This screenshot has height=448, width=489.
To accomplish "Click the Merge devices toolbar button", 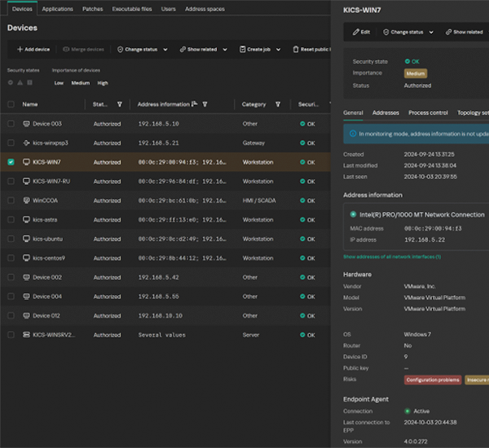I will (x=84, y=49).
